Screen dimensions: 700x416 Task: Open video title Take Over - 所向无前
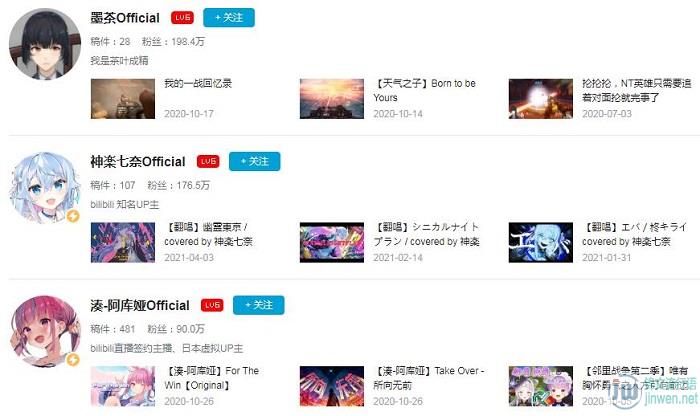pyautogui.click(x=429, y=378)
